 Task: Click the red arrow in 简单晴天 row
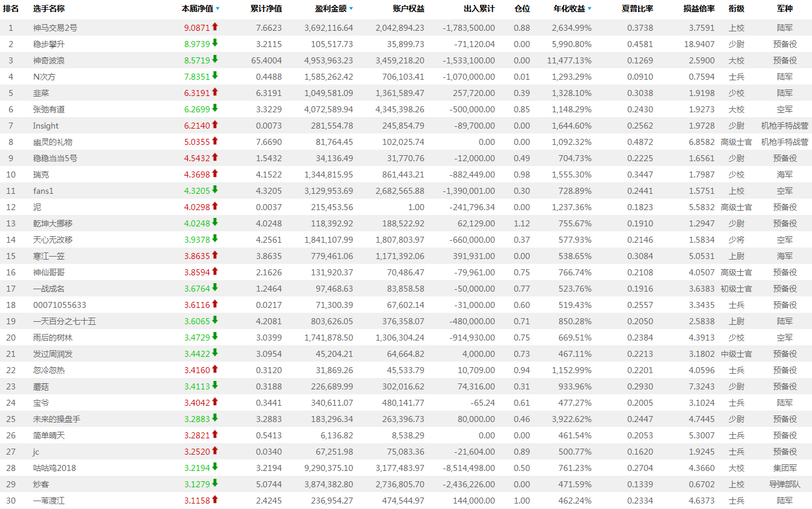pyautogui.click(x=215, y=434)
